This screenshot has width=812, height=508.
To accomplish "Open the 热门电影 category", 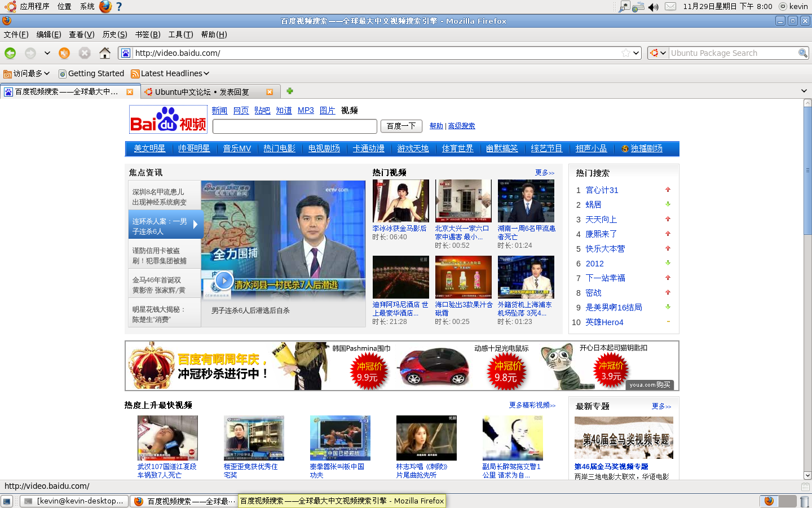I will 280,148.
